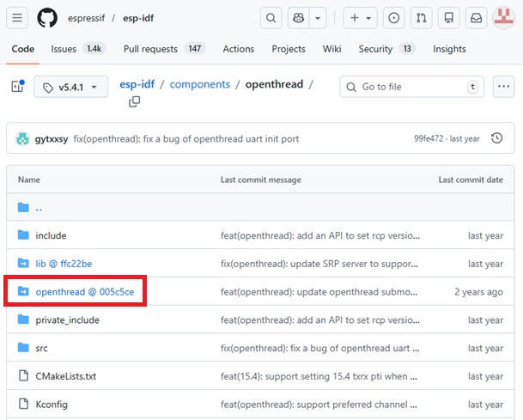Open your issues via circle-dot icon
This screenshot has height=420, width=523.
394,18
